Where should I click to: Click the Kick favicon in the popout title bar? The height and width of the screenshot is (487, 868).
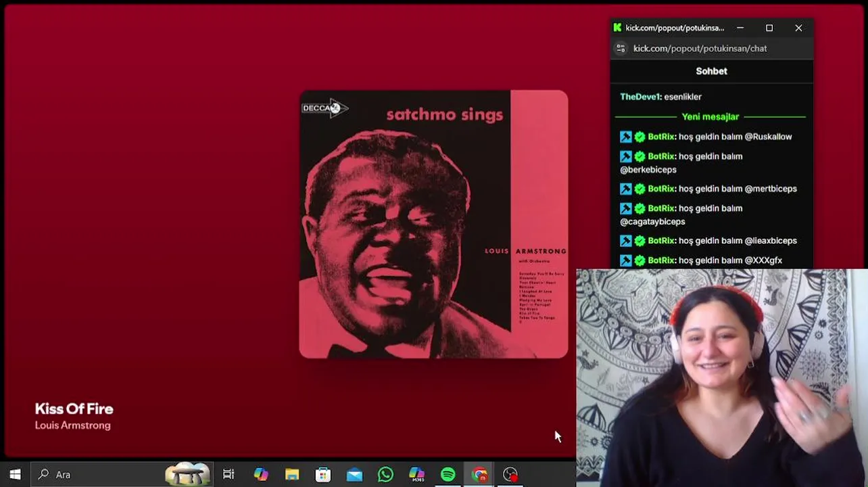click(617, 28)
